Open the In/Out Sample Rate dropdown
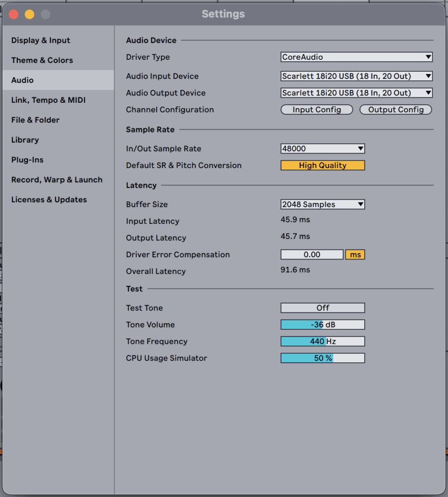448x497 pixels. point(323,148)
